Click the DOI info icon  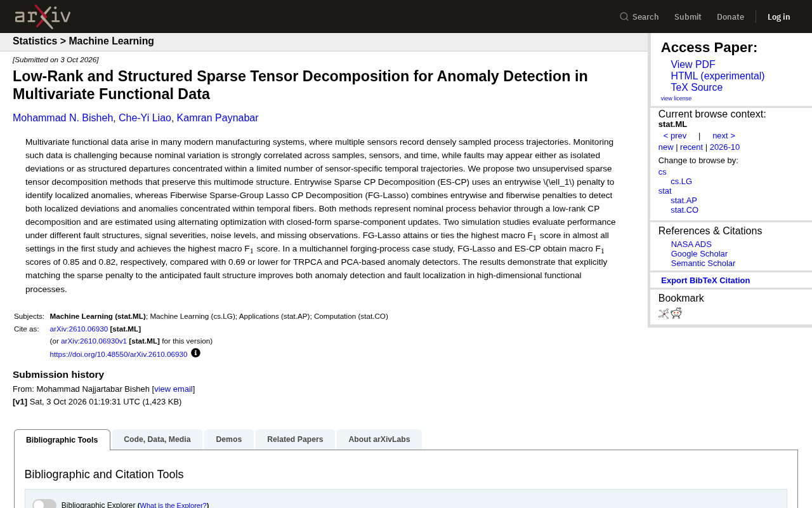click(195, 353)
